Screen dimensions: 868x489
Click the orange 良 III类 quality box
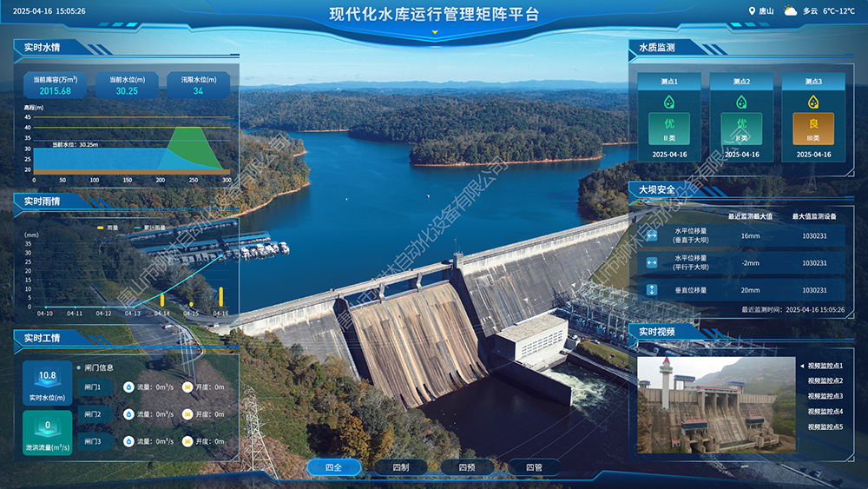pos(813,129)
